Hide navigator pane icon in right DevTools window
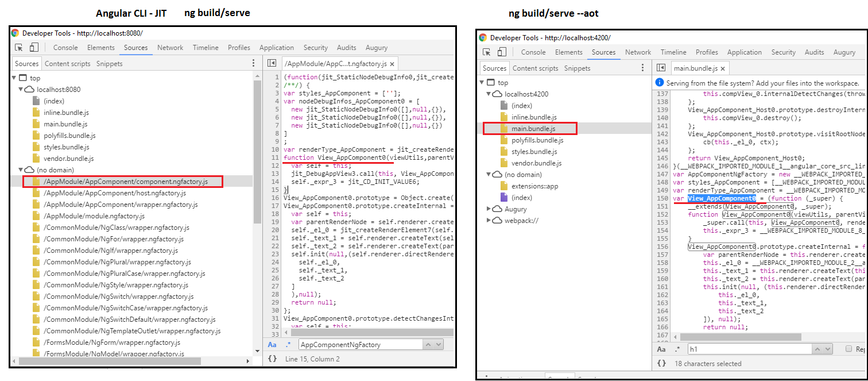The width and height of the screenshot is (868, 381). (x=661, y=68)
